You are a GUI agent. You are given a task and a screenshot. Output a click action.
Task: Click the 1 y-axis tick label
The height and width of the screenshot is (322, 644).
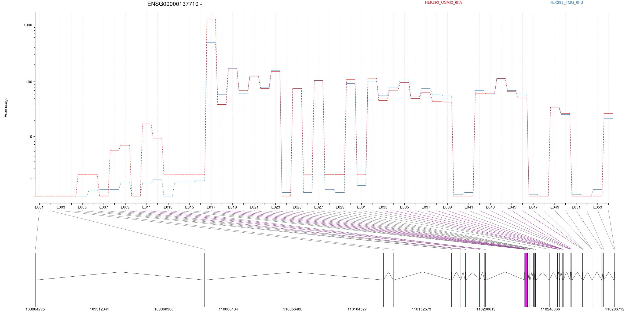coord(31,179)
